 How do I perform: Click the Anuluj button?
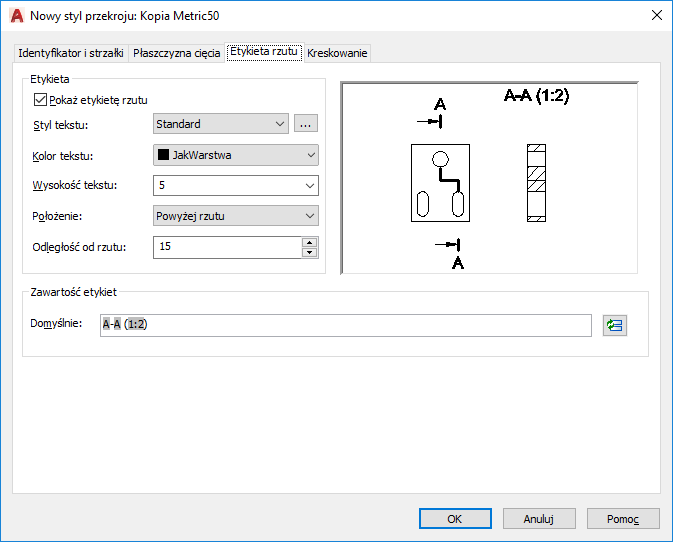[537, 519]
